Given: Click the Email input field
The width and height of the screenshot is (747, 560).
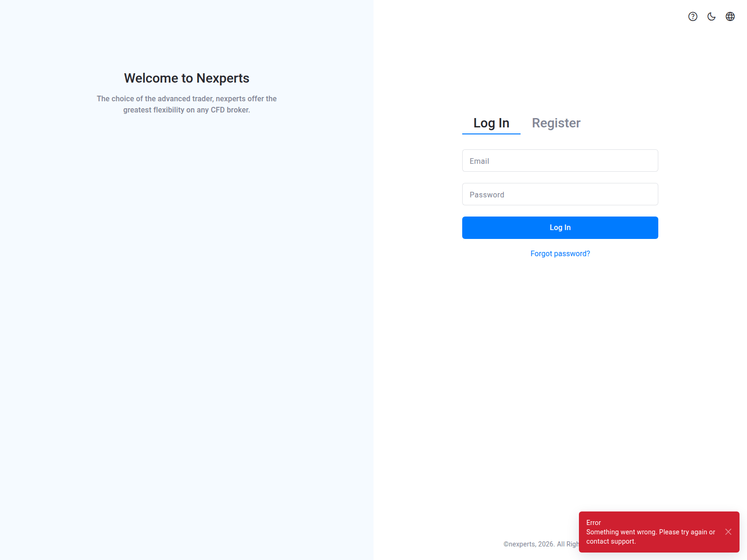Looking at the screenshot, I should (x=560, y=161).
